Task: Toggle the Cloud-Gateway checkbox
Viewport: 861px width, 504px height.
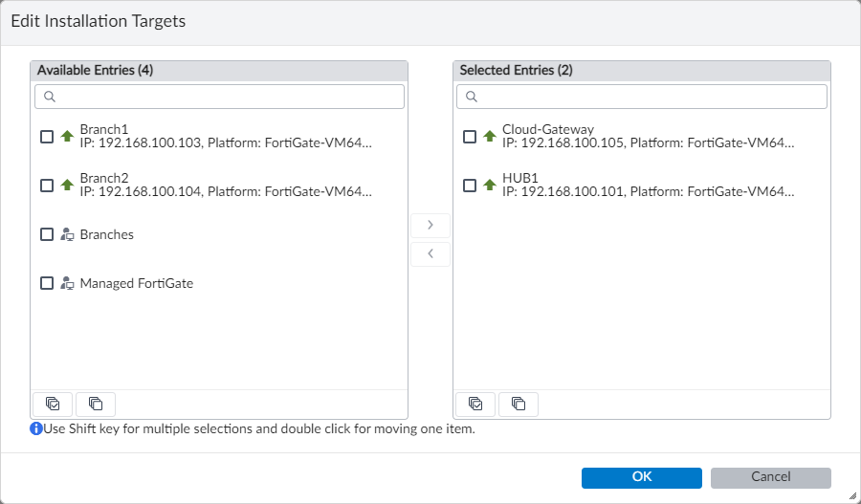Action: 469,137
